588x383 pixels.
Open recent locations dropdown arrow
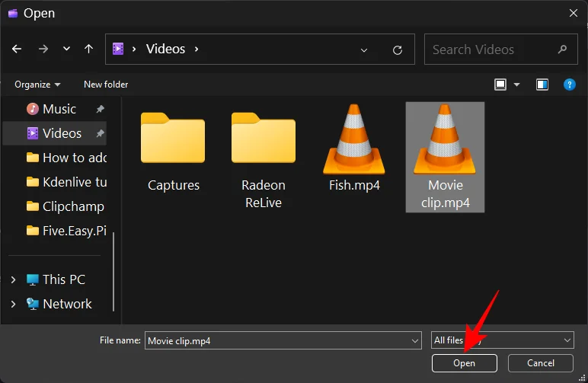click(66, 49)
